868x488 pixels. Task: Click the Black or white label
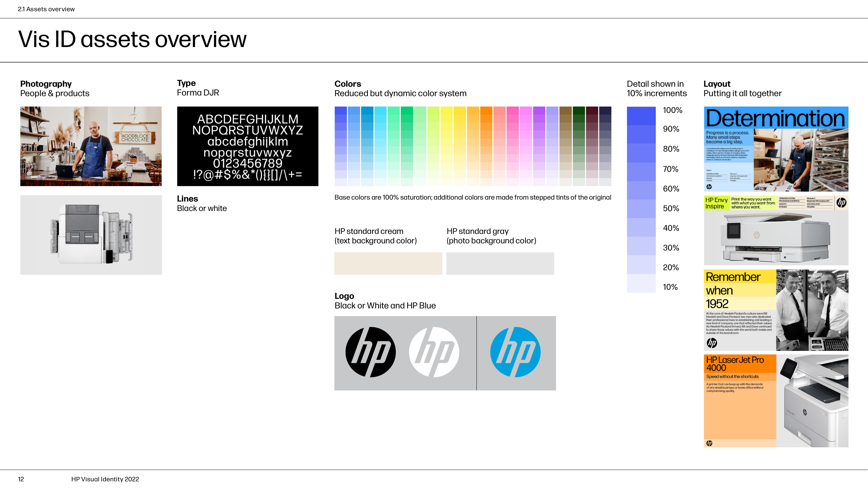tap(202, 208)
